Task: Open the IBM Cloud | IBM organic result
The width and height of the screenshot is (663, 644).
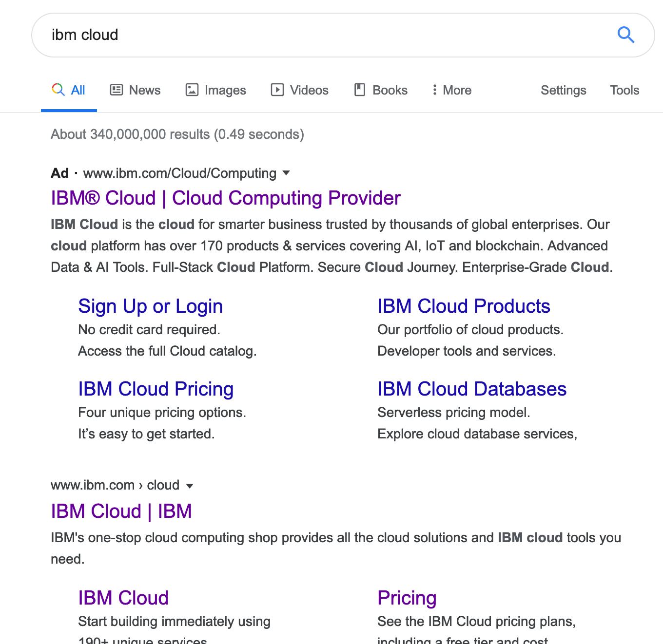Action: (121, 511)
